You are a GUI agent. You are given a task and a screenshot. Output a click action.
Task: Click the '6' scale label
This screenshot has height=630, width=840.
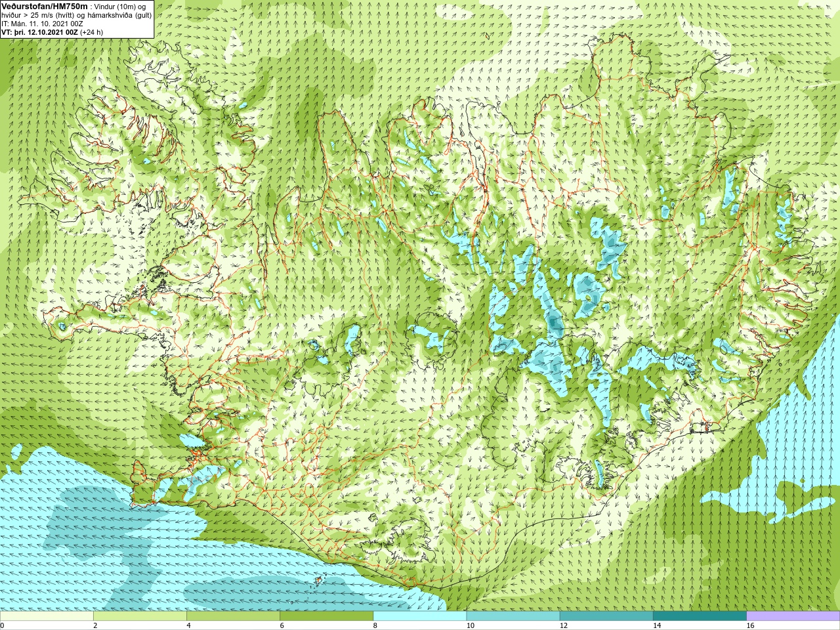[x=282, y=625]
